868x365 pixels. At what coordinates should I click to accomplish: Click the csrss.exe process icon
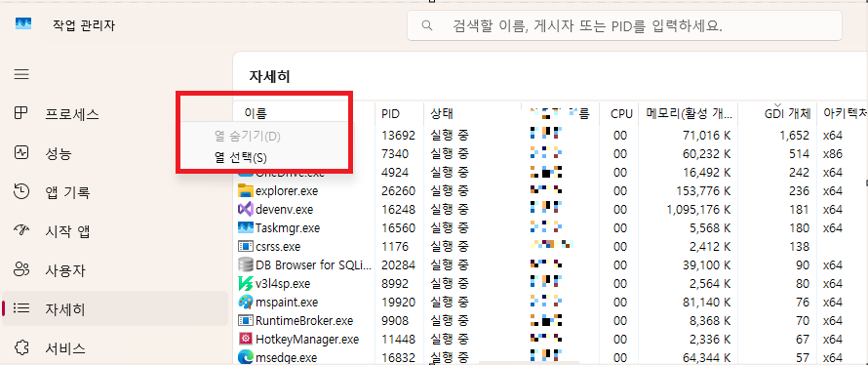coord(245,246)
